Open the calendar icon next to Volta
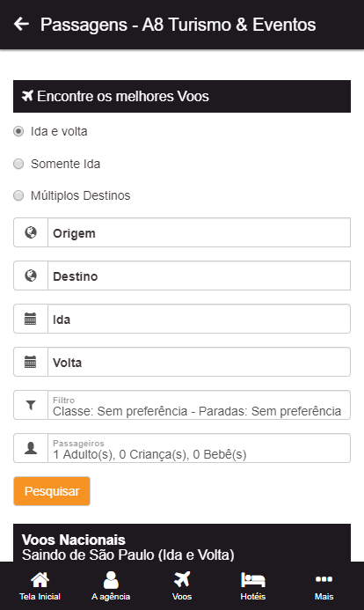The height and width of the screenshot is (610, 364). [x=31, y=362]
